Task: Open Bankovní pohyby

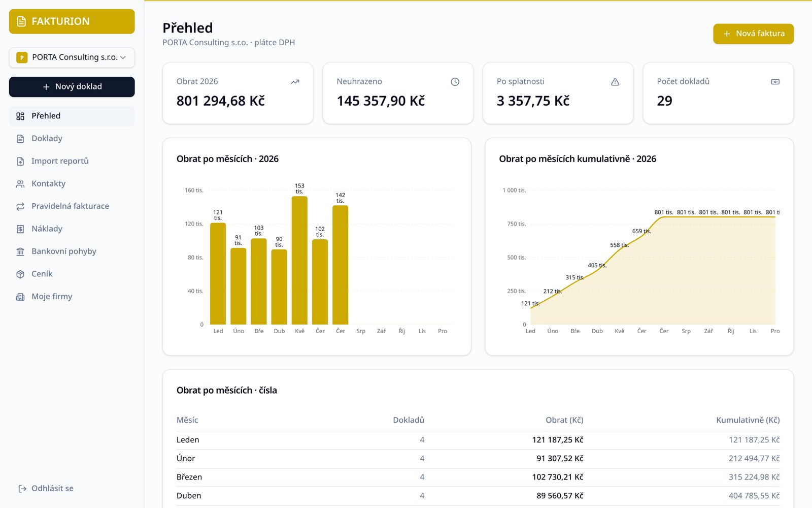Action: click(x=72, y=251)
